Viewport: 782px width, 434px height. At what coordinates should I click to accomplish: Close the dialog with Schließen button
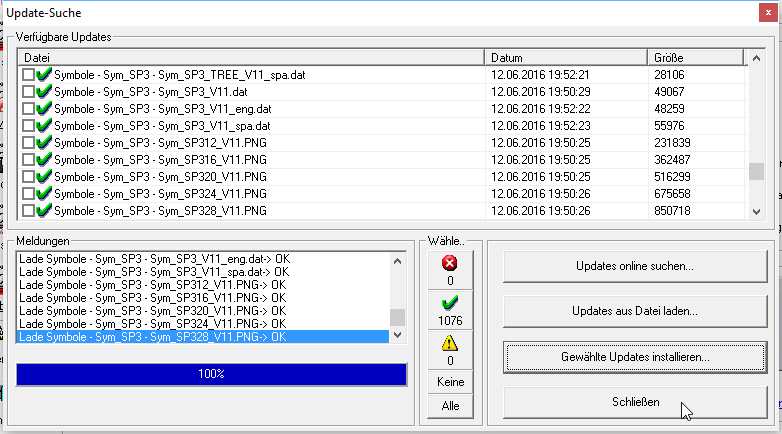[x=635, y=402]
